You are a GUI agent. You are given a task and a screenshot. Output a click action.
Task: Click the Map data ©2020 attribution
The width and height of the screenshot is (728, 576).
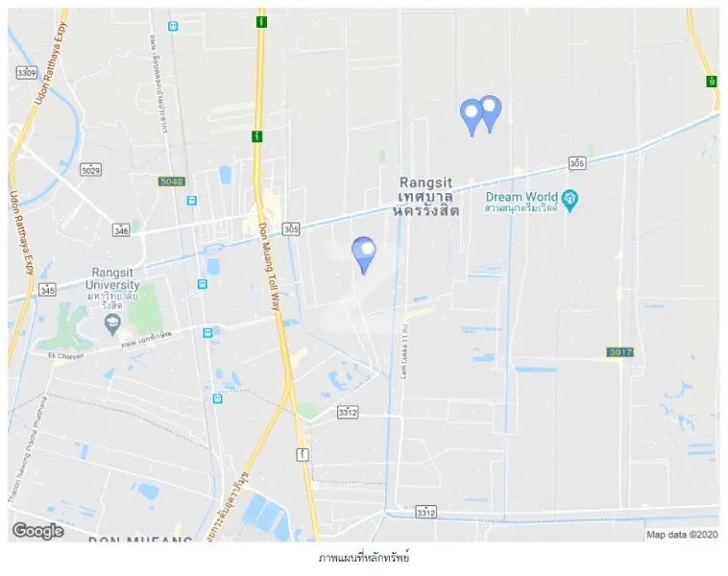(682, 535)
